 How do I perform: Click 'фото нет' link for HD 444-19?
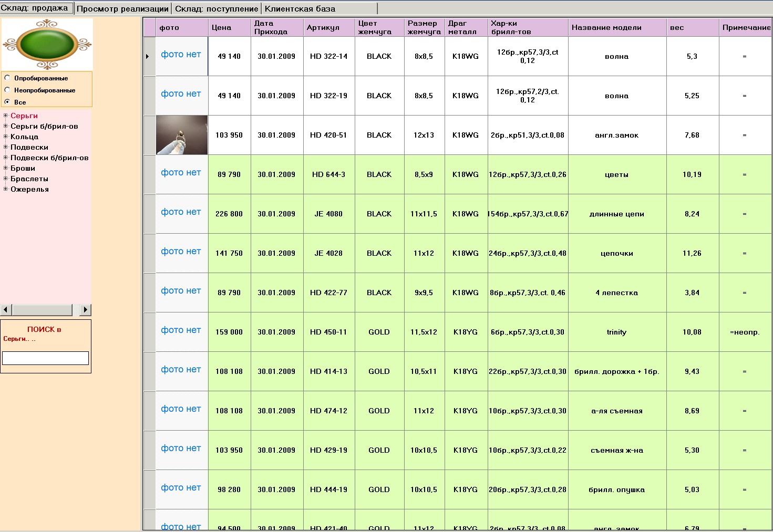(181, 488)
